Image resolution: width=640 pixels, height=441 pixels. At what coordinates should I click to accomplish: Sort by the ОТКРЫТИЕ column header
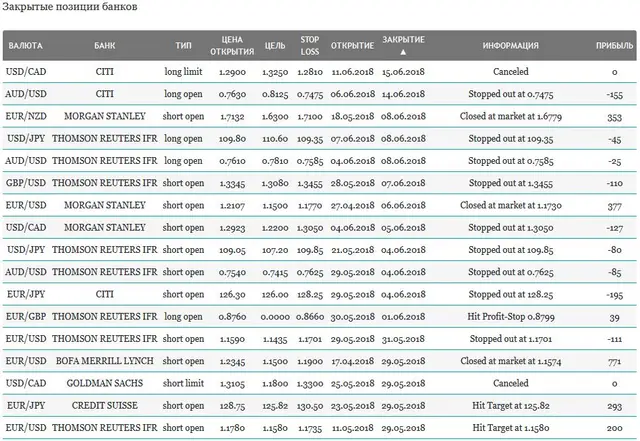[352, 46]
